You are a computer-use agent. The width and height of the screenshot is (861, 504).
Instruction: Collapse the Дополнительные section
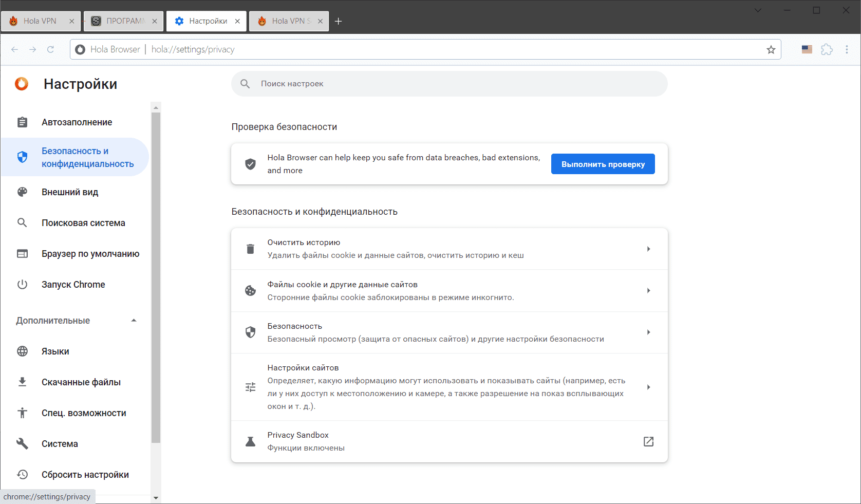(x=134, y=321)
